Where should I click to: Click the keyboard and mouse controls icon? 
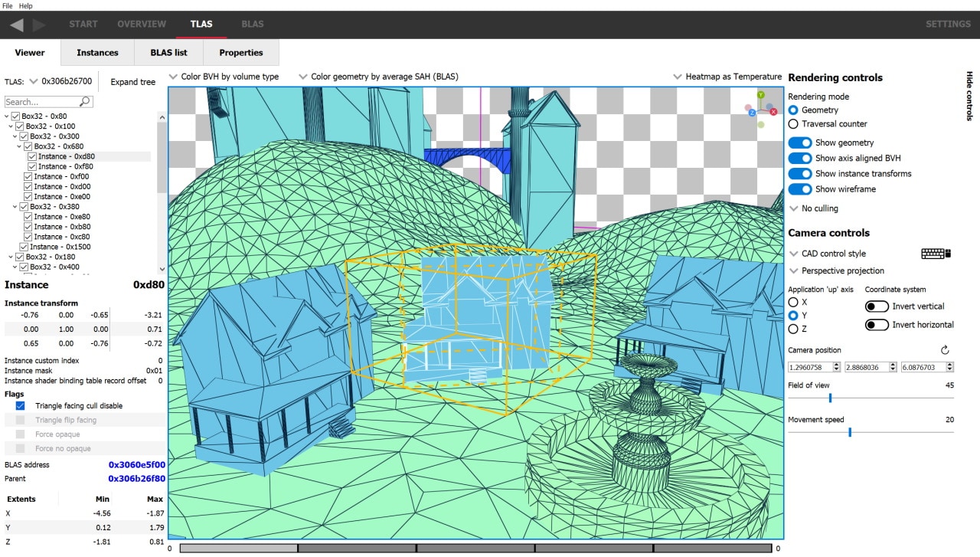935,253
